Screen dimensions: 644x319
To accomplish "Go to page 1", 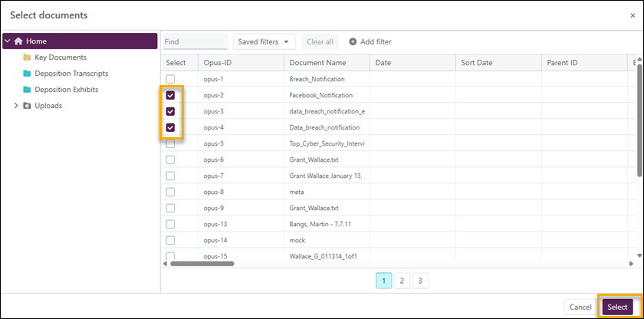I will pyautogui.click(x=383, y=281).
